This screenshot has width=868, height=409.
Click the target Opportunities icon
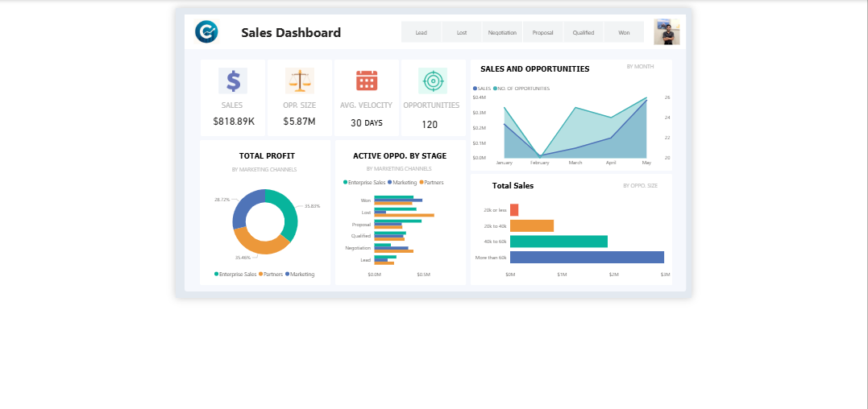433,81
